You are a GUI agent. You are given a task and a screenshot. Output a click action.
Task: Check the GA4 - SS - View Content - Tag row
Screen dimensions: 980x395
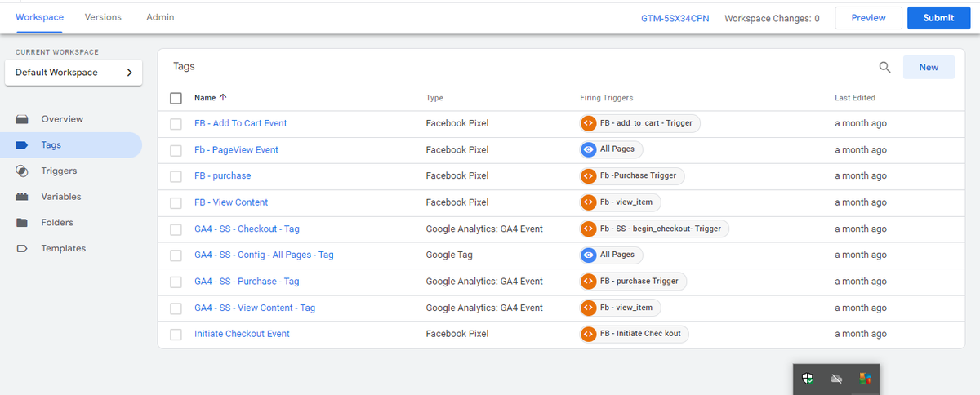pos(176,308)
